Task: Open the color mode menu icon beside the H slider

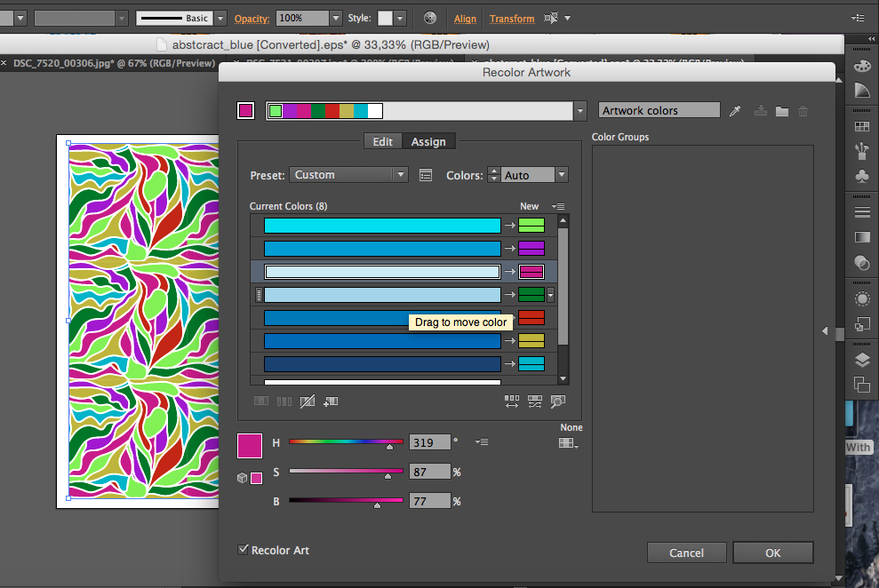Action: tap(482, 441)
